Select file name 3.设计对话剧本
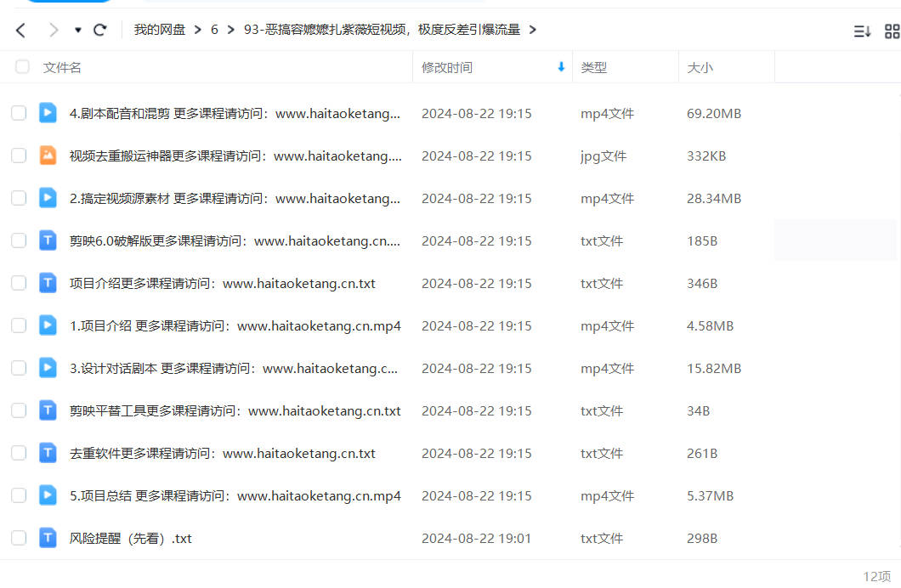The height and width of the screenshot is (588, 901). pos(234,369)
